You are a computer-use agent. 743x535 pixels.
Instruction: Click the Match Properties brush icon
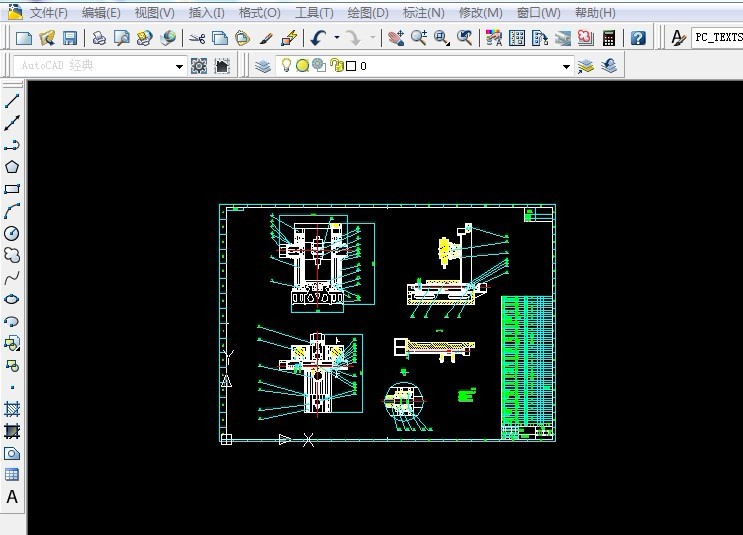tap(289, 38)
